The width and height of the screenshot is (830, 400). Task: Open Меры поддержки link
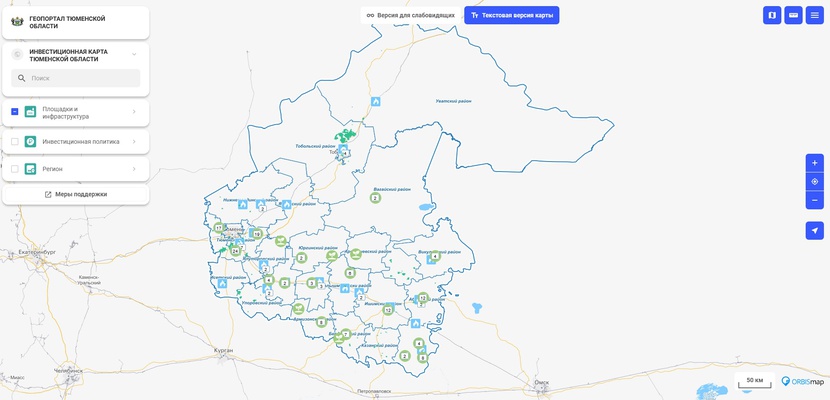(x=76, y=194)
